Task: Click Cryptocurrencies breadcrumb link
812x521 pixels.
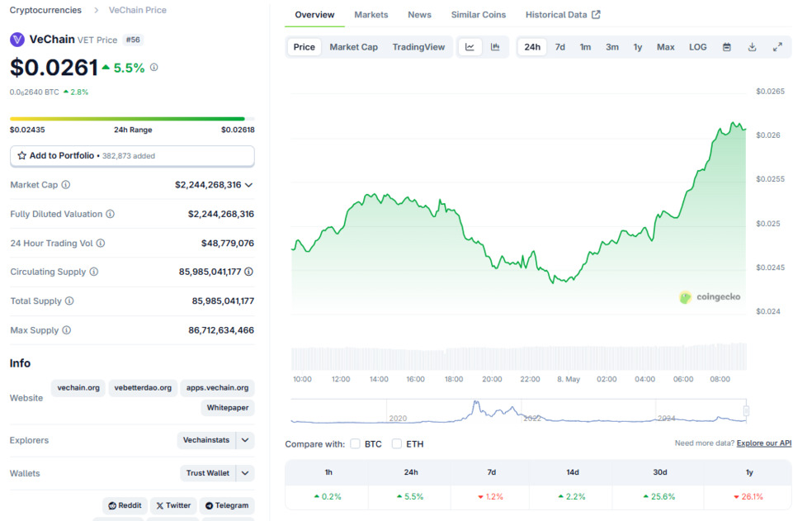Action: [x=45, y=10]
